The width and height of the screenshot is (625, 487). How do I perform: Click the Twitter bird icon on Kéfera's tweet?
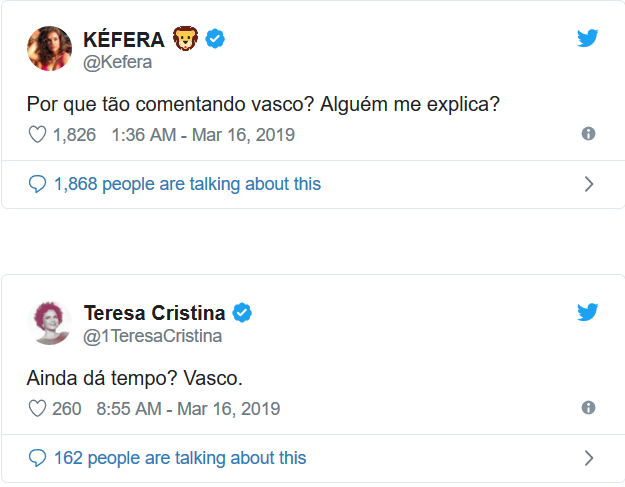coord(588,39)
